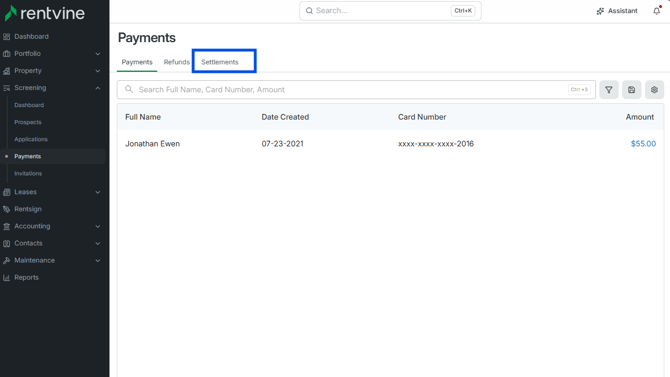Sort by Card Number column header
Screen dimensions: 670x377
click(422, 117)
